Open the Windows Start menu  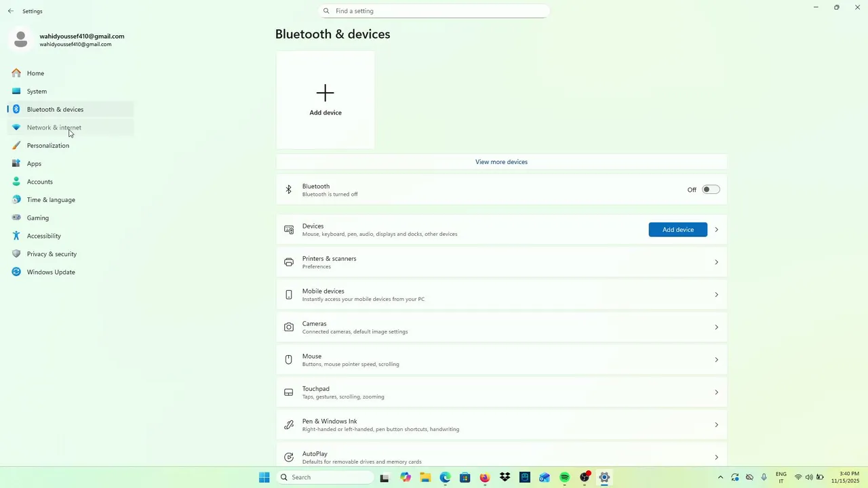(264, 477)
